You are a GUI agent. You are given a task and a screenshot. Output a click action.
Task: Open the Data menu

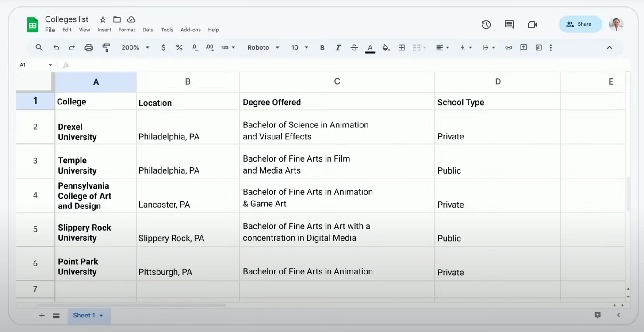[148, 30]
